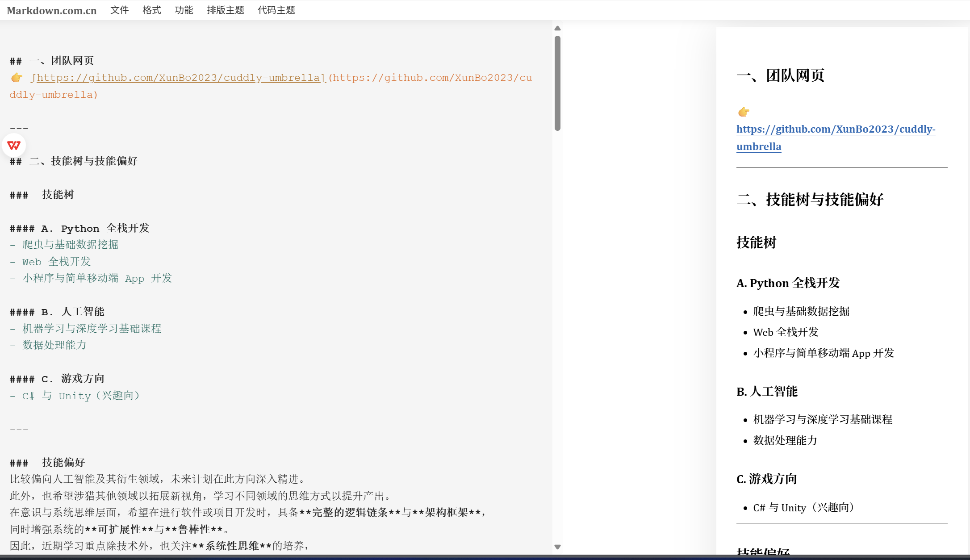
Task: Place cursor on the '## 一、团队网页' editor line
Action: [63, 61]
